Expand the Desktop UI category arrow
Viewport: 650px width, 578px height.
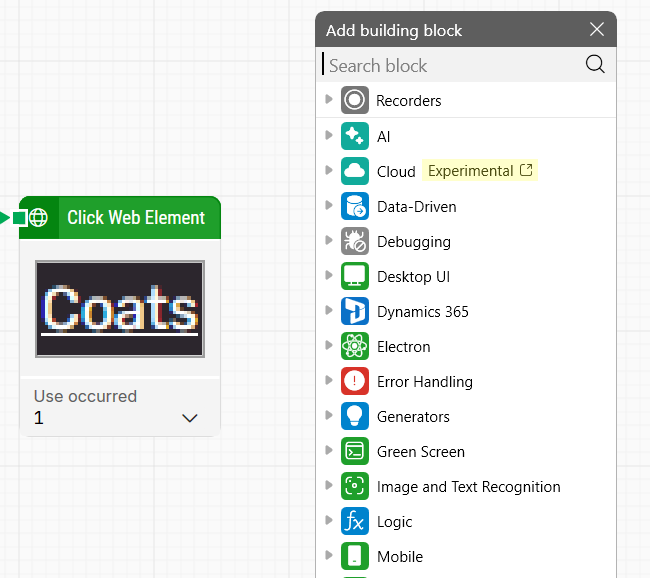pos(329,276)
